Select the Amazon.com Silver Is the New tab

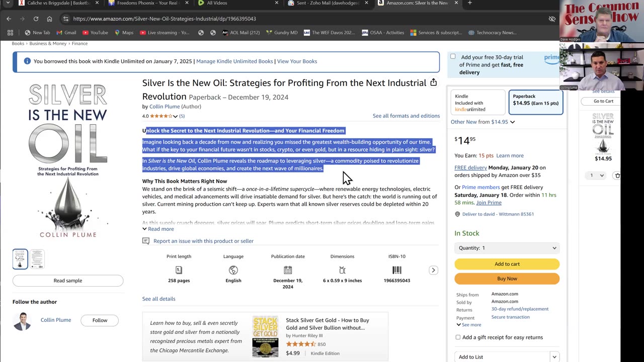(x=418, y=3)
